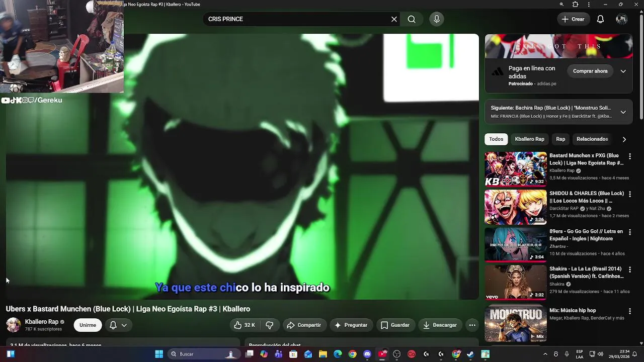Show hidden system tray icons
Screen dimensions: 644x362
tap(545, 354)
